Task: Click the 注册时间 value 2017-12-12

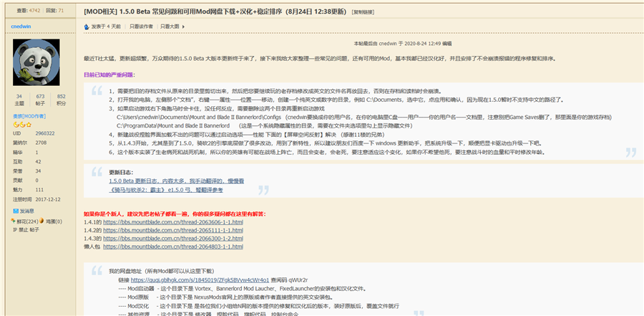Action: [48, 199]
